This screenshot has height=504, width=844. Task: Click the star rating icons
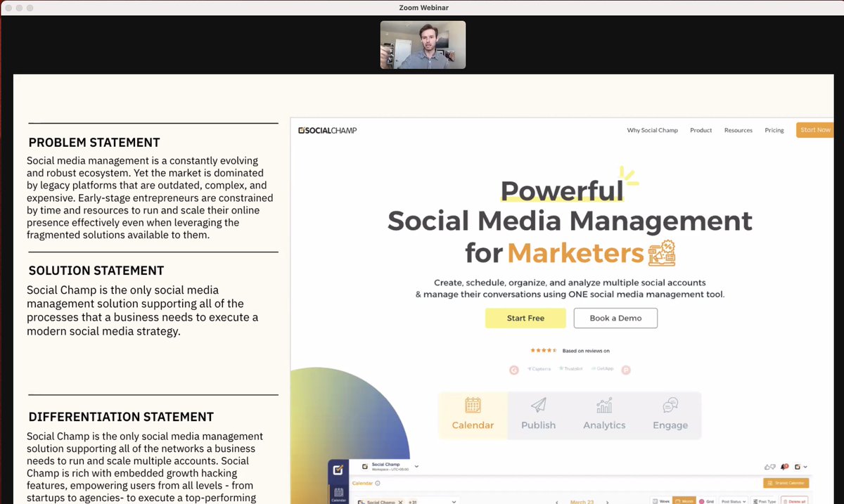click(x=544, y=350)
